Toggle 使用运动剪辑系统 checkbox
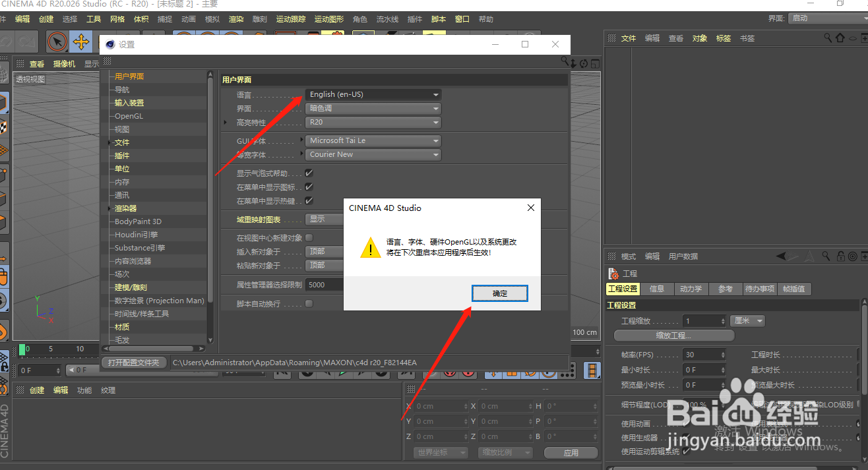 coord(686,452)
